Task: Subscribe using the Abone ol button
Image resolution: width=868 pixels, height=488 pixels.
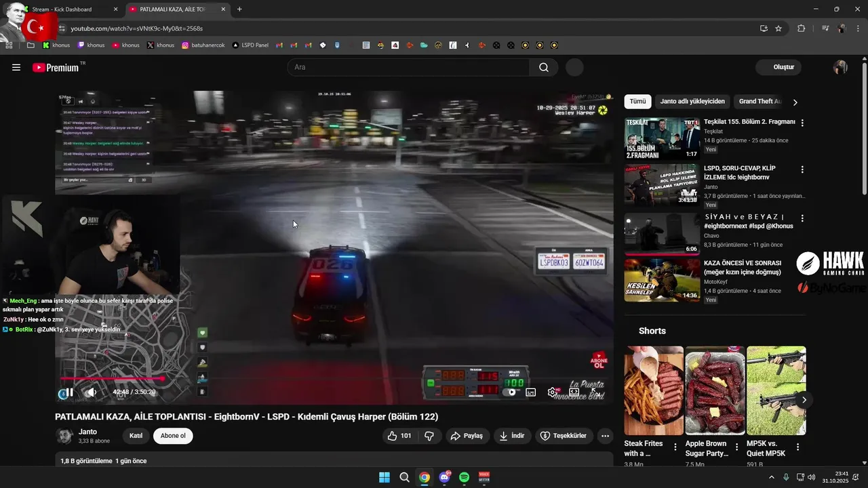Action: (173, 436)
